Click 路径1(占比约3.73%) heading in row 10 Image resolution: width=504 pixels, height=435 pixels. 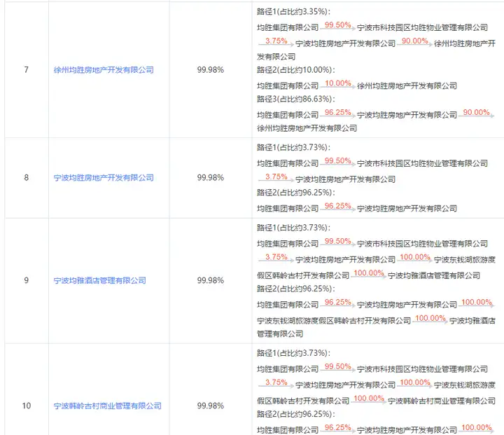click(293, 353)
